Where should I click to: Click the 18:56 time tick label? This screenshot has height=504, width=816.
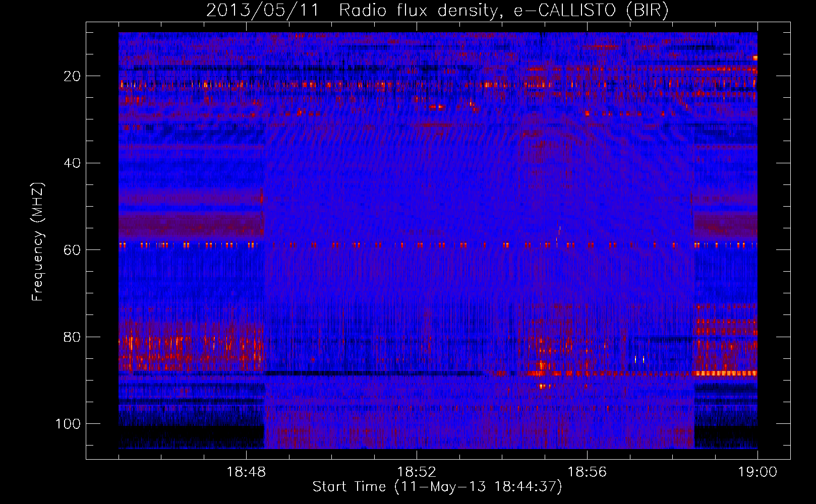pyautogui.click(x=587, y=472)
